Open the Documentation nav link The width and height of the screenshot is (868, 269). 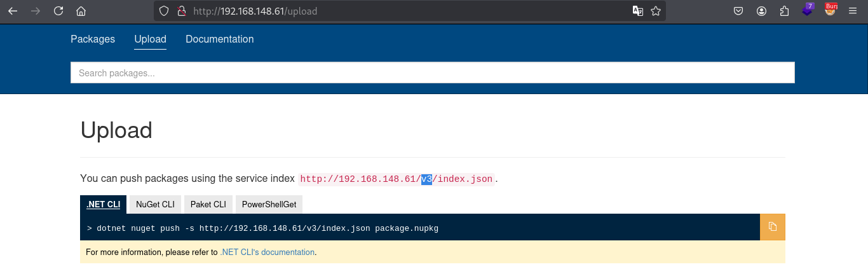[x=220, y=39]
